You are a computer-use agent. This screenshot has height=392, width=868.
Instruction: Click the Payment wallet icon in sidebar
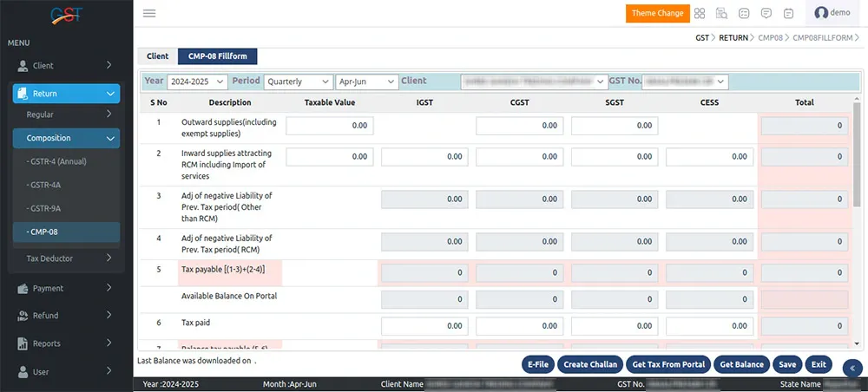click(23, 289)
